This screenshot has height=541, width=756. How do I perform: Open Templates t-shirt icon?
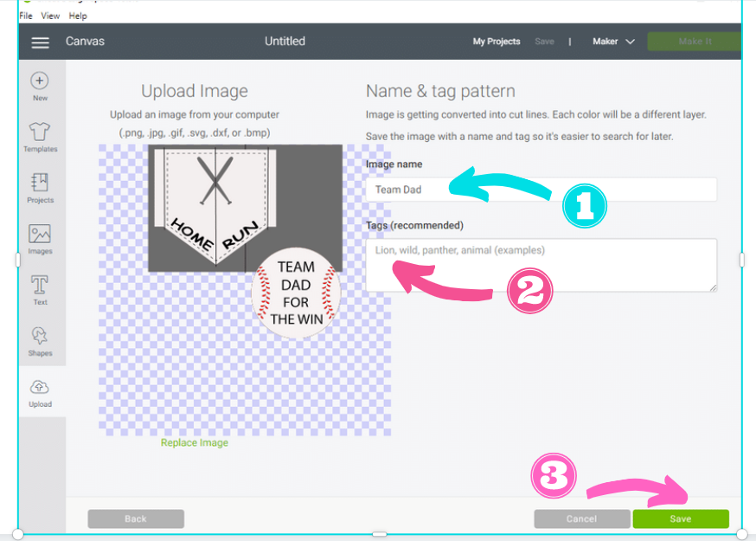pyautogui.click(x=40, y=132)
